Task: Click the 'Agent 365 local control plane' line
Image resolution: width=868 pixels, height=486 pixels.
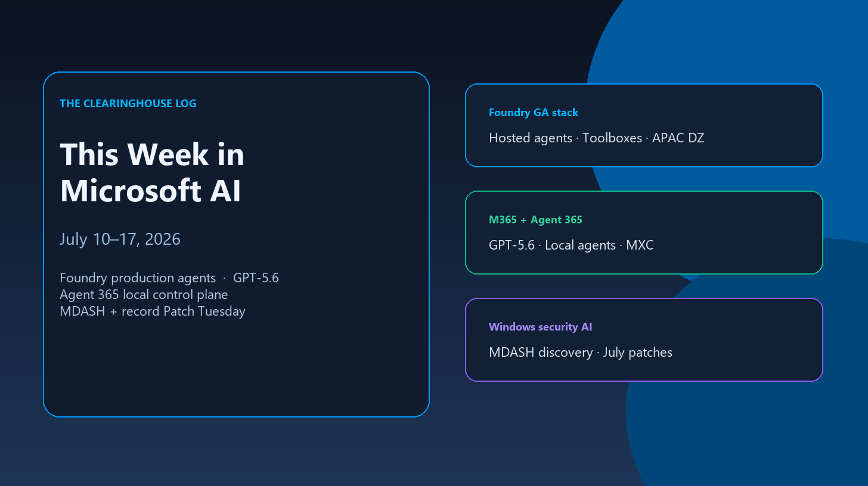Action: click(x=144, y=295)
